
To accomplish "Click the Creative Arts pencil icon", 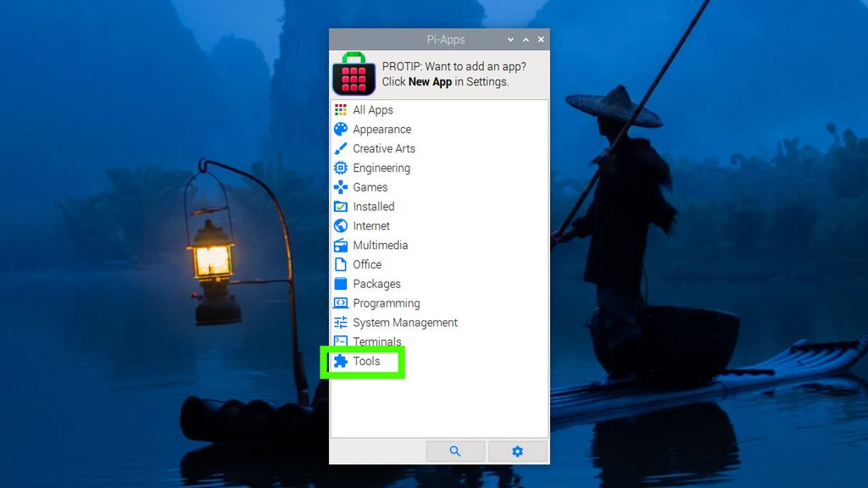I will click(x=340, y=148).
